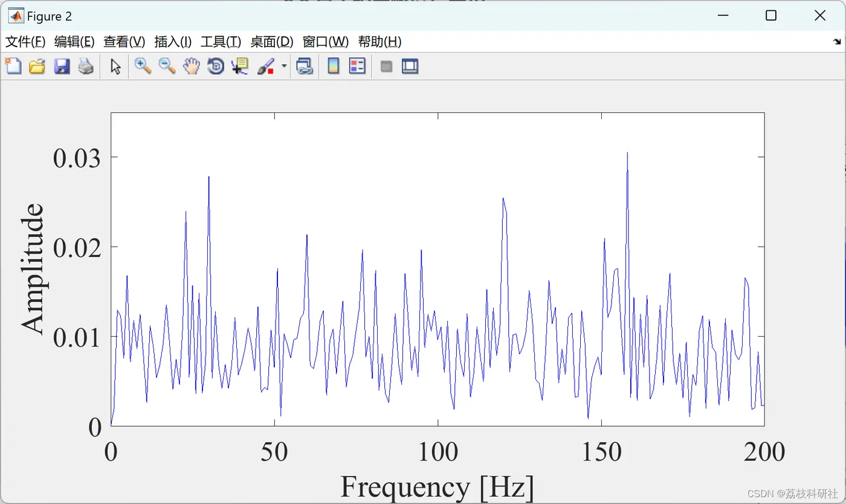
Task: Click the spectrum peak near 120 Hz
Action: (503, 199)
